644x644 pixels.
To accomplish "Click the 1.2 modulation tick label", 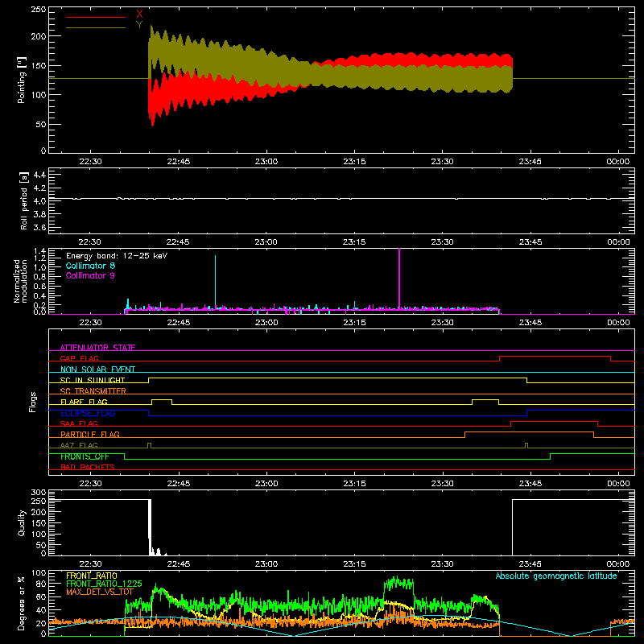I will (39, 258).
